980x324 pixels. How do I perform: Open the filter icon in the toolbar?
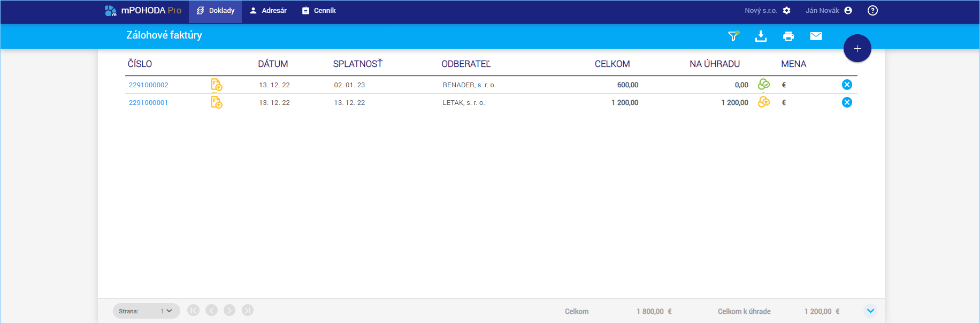pyautogui.click(x=733, y=36)
